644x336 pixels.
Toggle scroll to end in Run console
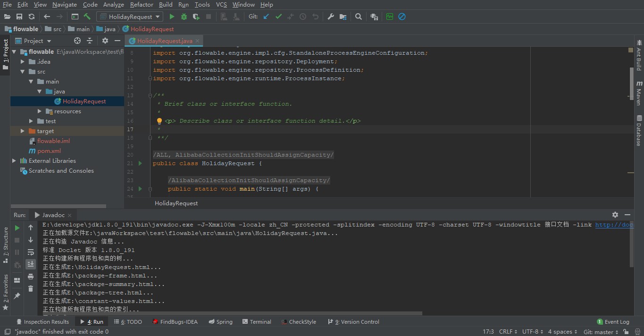(31, 264)
